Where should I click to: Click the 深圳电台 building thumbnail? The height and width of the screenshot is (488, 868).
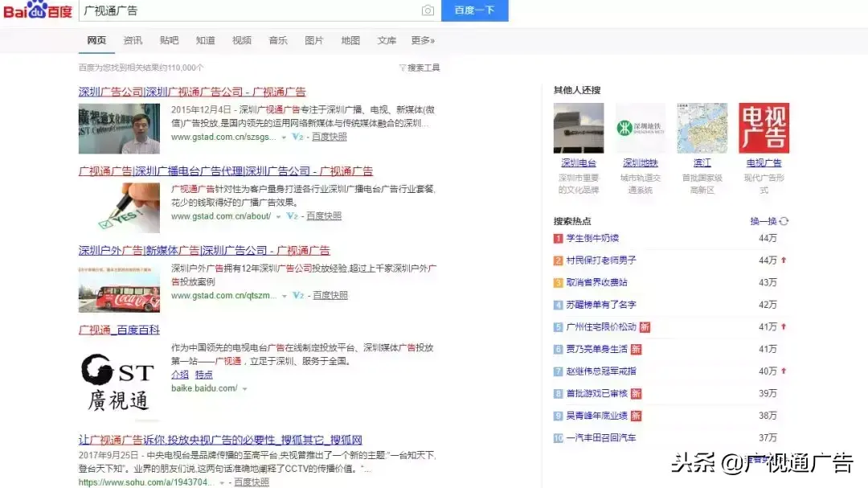(579, 128)
